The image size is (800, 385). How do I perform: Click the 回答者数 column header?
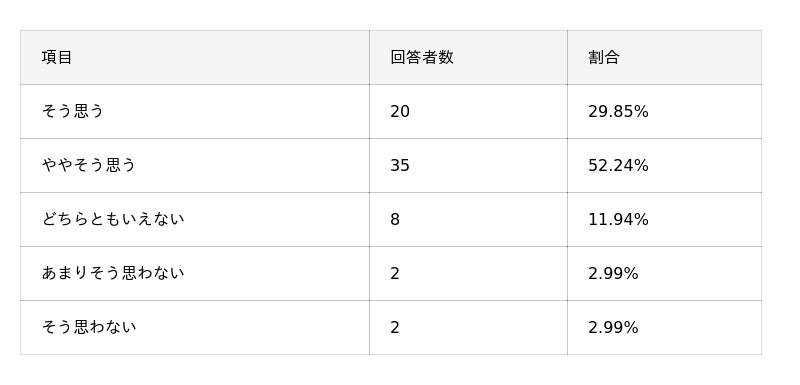click(421, 57)
